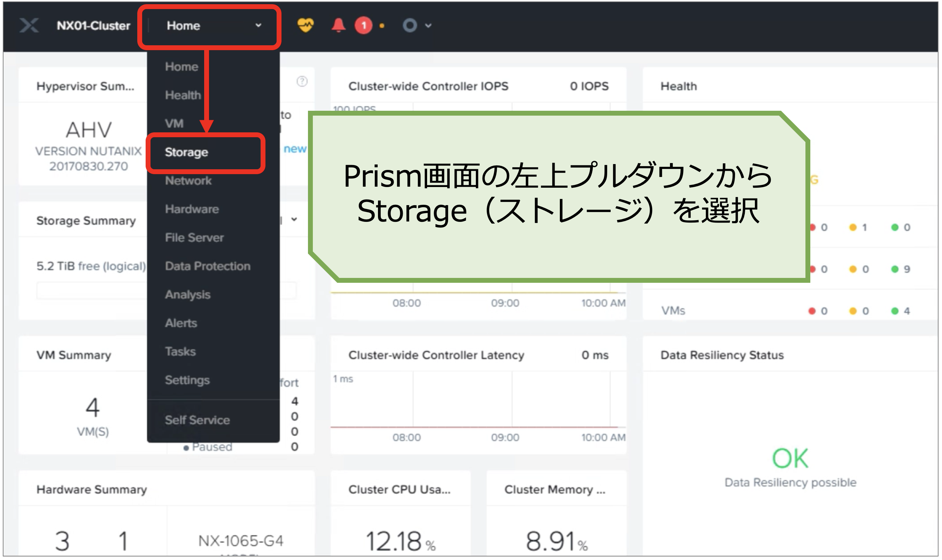Open the dropdown arrow beside tasks icon
Screen dimensions: 942x560
[428, 26]
